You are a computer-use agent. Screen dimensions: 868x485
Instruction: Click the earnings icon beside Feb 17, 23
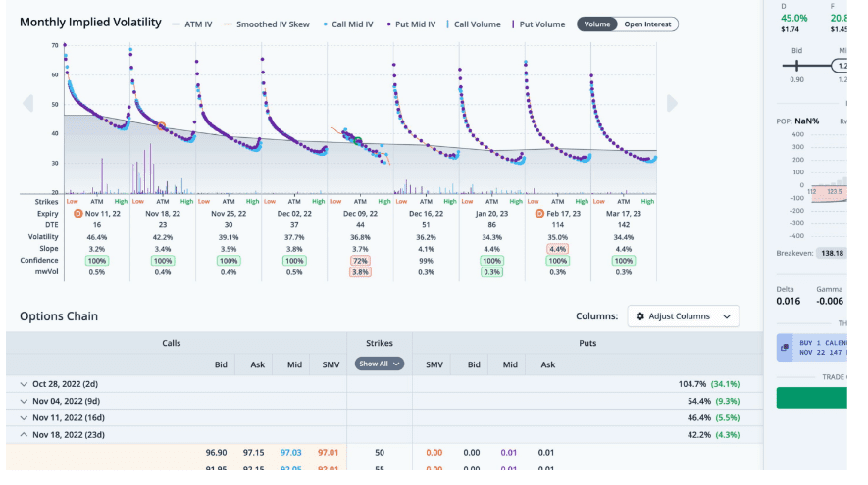tap(539, 213)
